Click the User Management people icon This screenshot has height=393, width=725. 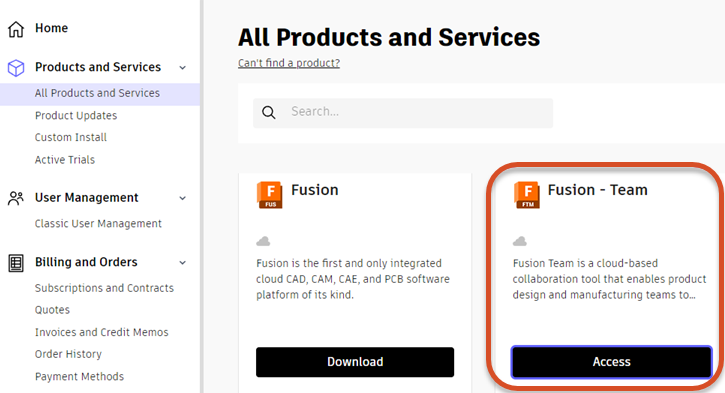click(16, 198)
